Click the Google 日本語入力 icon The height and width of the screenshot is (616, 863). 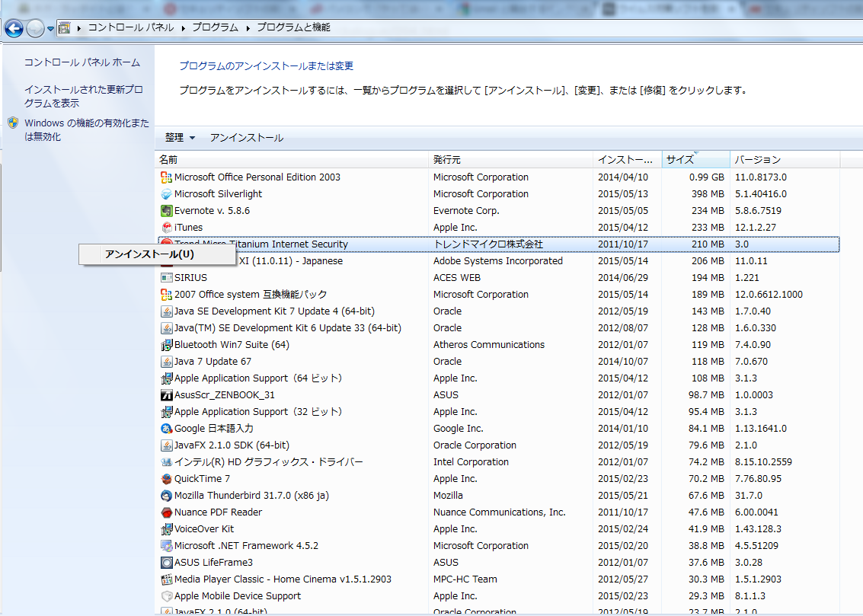167,429
